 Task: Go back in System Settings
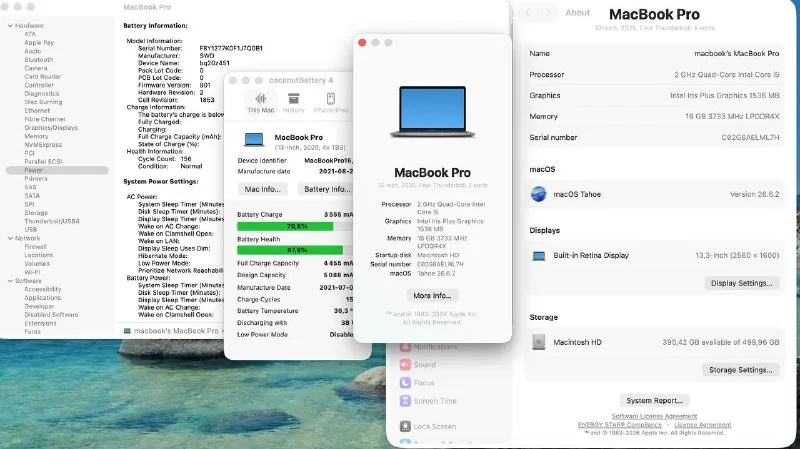point(528,13)
